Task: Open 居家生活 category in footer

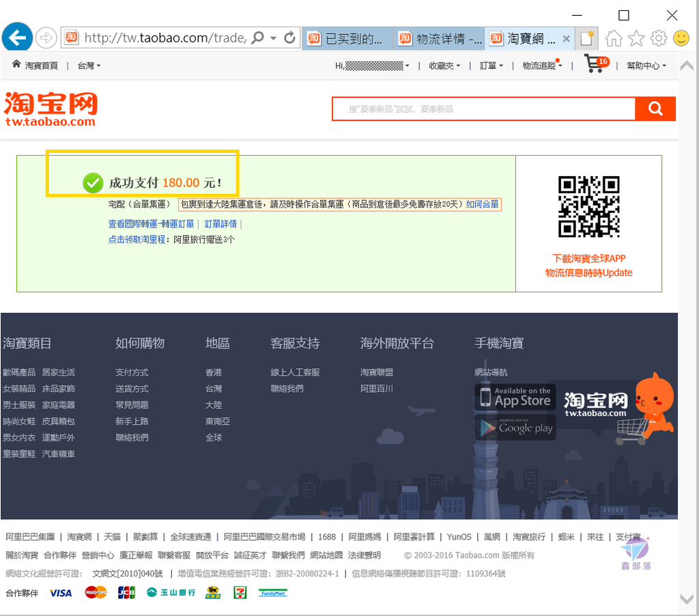Action: (x=59, y=372)
